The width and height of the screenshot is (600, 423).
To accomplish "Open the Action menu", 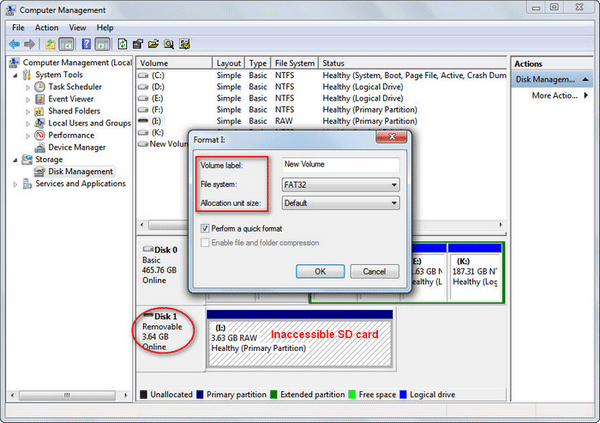I will tap(47, 28).
